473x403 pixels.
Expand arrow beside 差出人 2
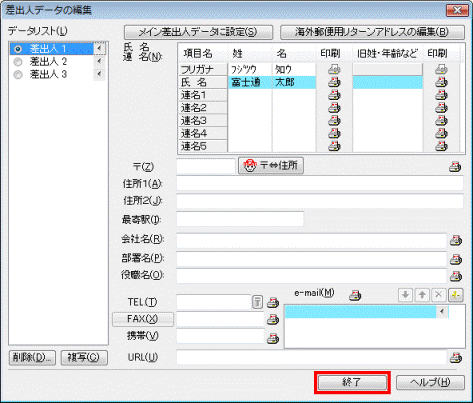(99, 61)
